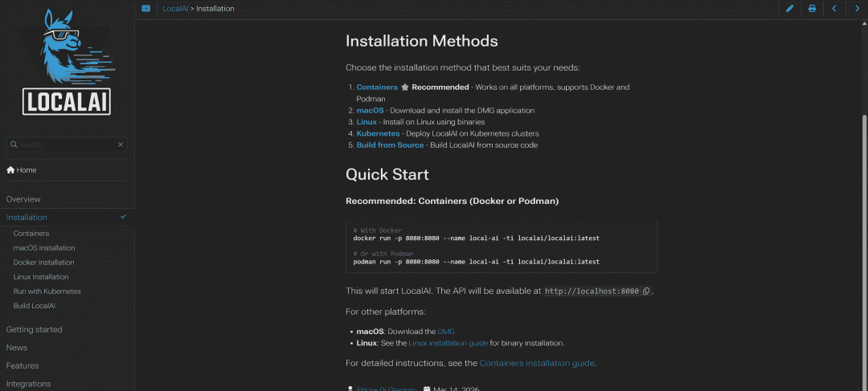Click the docker run command line
This screenshot has height=391, width=868.
click(476, 238)
